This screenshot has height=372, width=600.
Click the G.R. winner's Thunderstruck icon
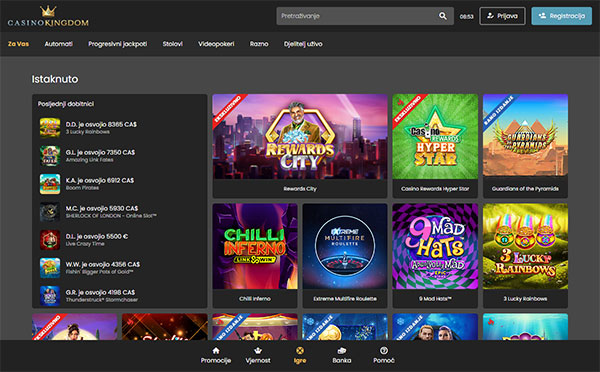50,295
